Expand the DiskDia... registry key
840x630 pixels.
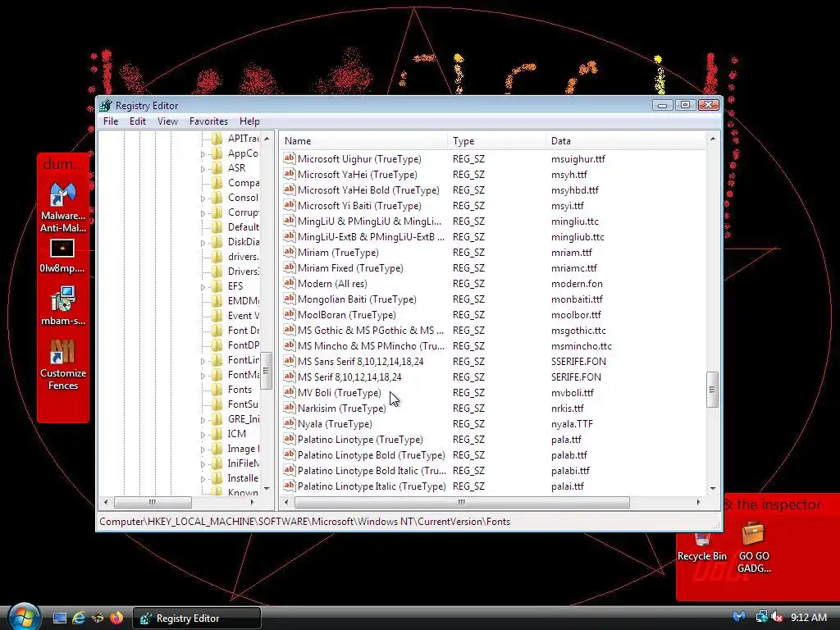[203, 243]
